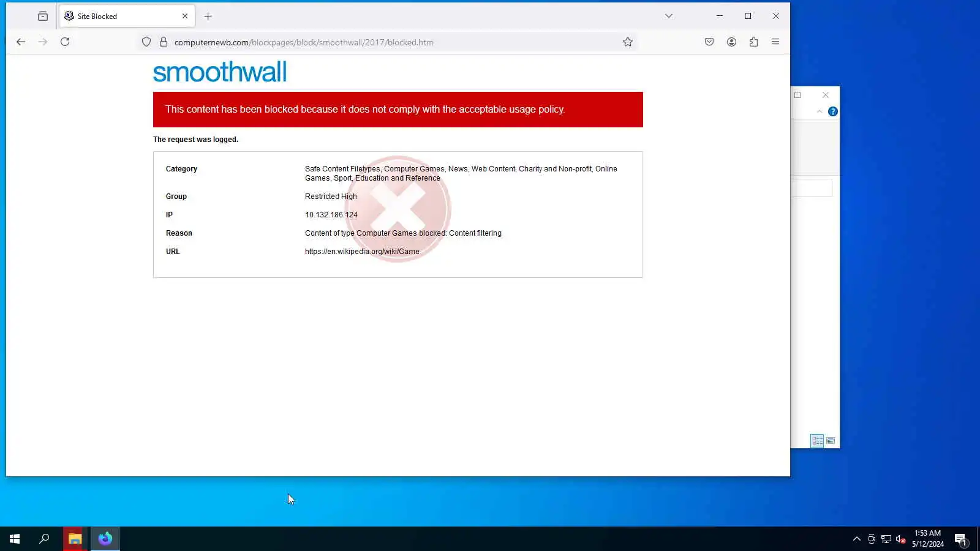Image resolution: width=980 pixels, height=551 pixels.
Task: Open the taskbar clock and date
Action: tap(927, 539)
